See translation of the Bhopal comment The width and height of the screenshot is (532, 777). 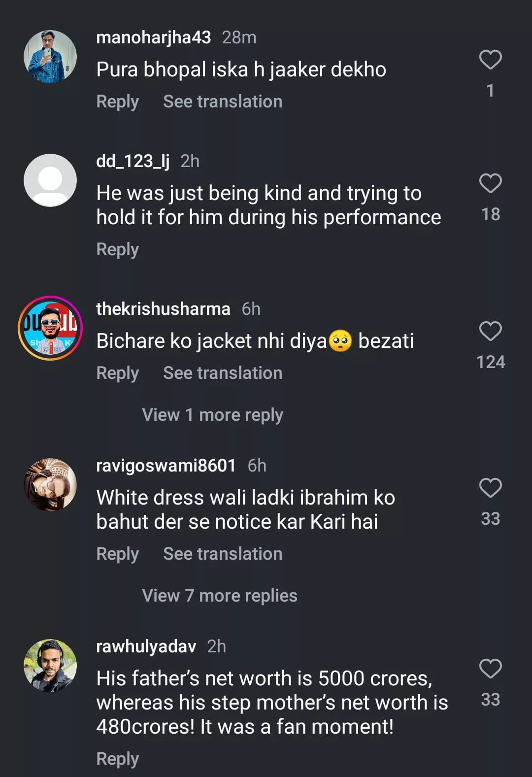click(223, 101)
